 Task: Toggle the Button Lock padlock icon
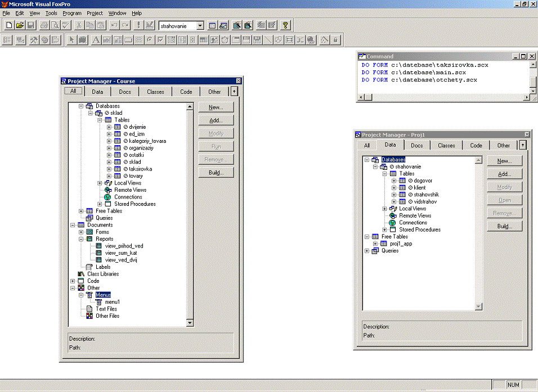tap(335, 40)
